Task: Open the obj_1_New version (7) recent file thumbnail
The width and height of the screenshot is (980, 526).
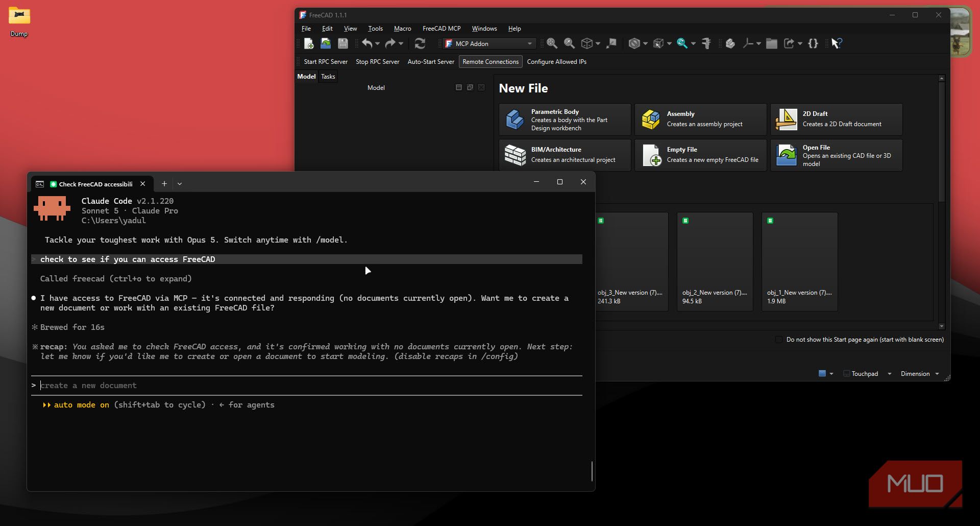Action: 800,261
